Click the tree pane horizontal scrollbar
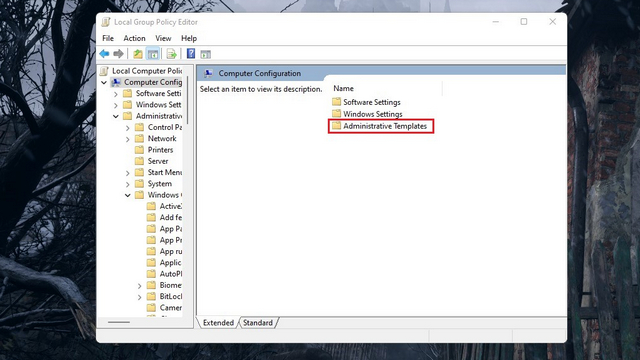Viewport: 640px width, 360px height. coord(119,322)
